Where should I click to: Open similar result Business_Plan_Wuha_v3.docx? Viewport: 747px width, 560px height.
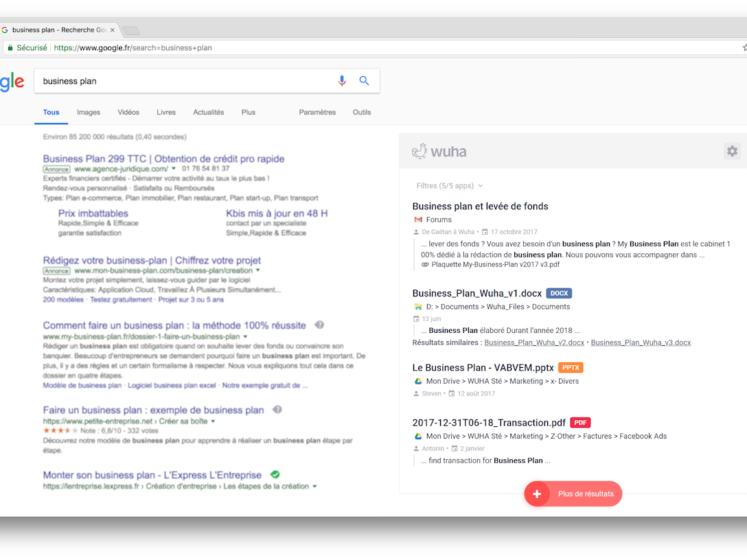point(641,343)
